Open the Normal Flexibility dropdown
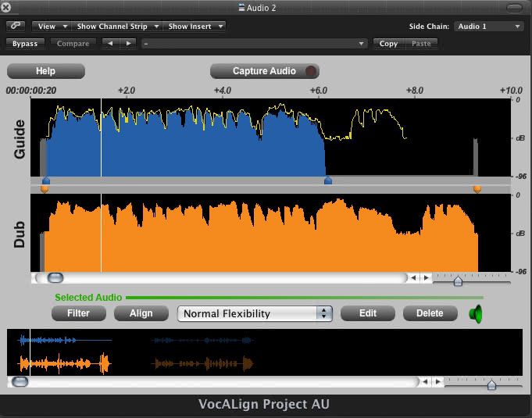The image size is (532, 418). click(x=255, y=313)
